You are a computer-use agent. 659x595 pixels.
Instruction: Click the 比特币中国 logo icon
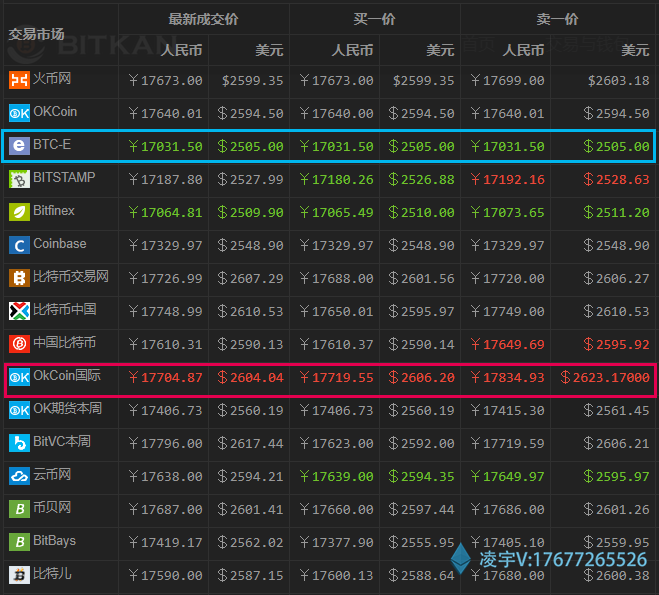click(19, 311)
